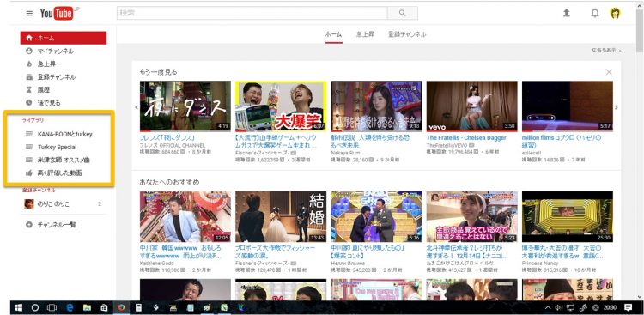
Task: Open the 大爆笑 train game thumbnail
Action: 281,106
